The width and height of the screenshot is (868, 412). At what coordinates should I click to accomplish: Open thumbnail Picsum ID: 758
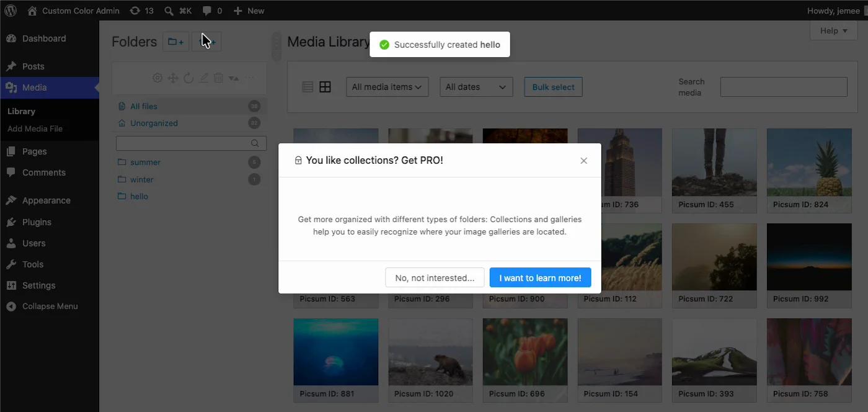809,361
